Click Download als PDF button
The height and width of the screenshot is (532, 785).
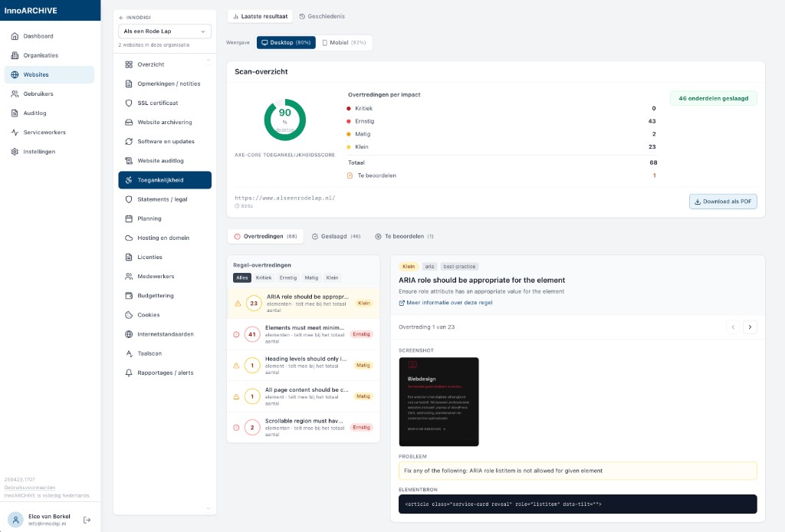click(723, 202)
